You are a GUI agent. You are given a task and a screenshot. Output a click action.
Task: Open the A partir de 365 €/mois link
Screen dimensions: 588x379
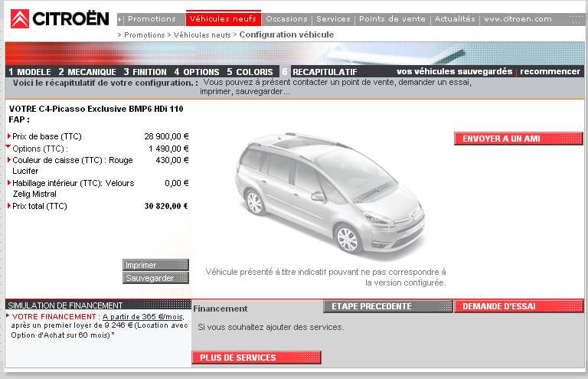point(143,316)
